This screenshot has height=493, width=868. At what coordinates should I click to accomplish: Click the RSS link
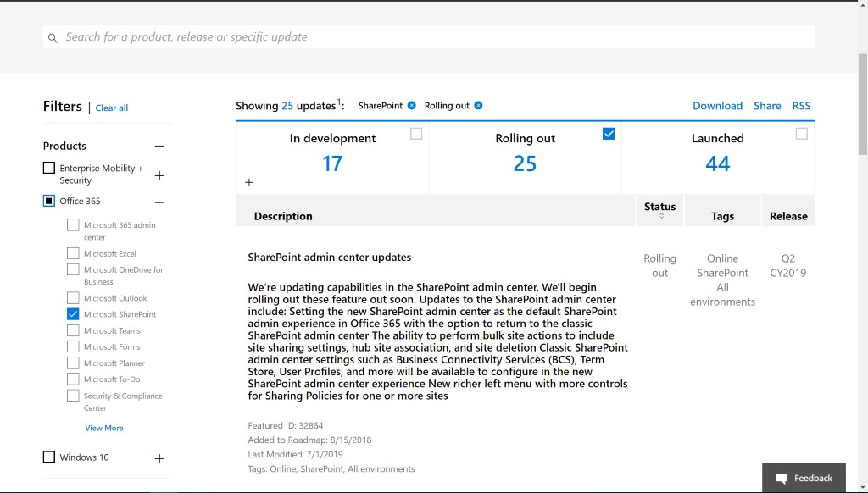click(801, 106)
